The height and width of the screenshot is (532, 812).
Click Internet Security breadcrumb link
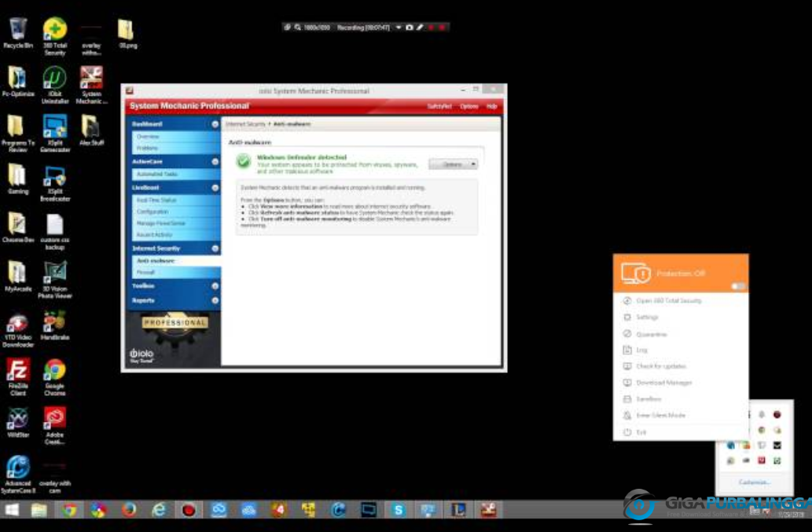[x=245, y=124]
